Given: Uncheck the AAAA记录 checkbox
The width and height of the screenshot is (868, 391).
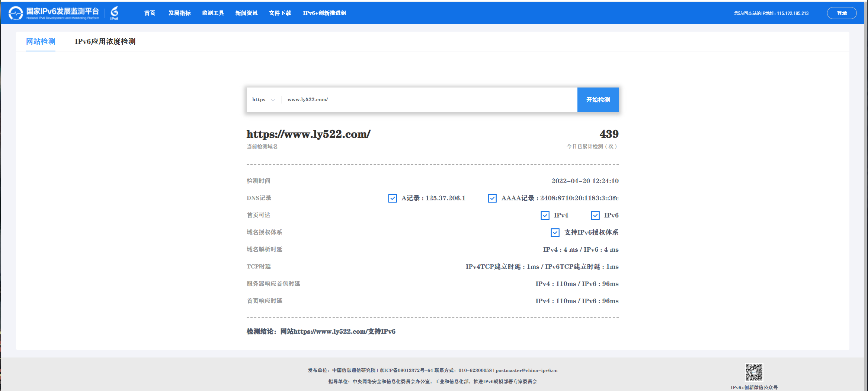Looking at the screenshot, I should point(492,198).
